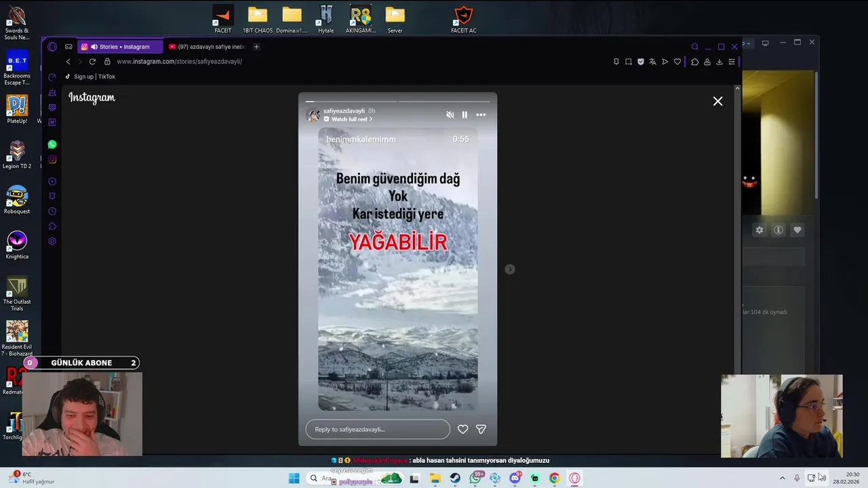Click the send/flow arrow toolbar icon
This screenshot has height=488, width=868.
pyautogui.click(x=665, y=62)
